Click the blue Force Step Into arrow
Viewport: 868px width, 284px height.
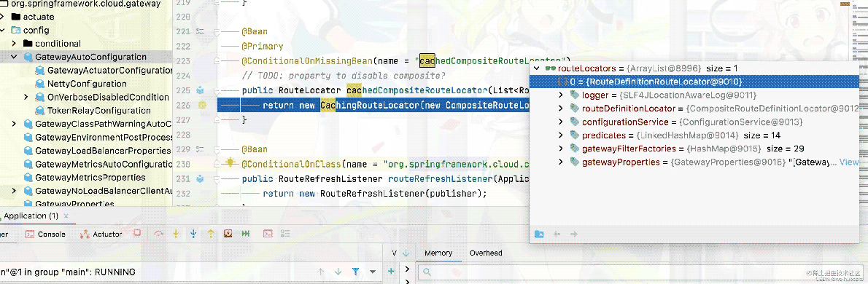(x=193, y=234)
